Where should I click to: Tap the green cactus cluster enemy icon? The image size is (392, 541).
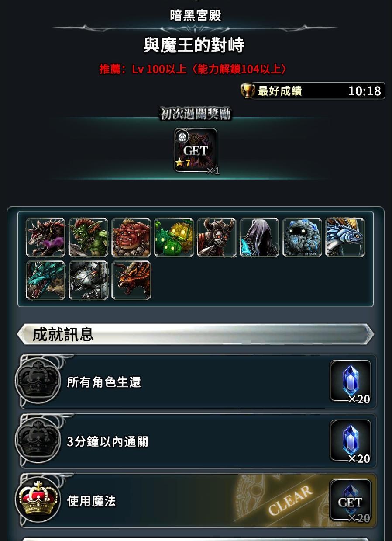click(174, 237)
